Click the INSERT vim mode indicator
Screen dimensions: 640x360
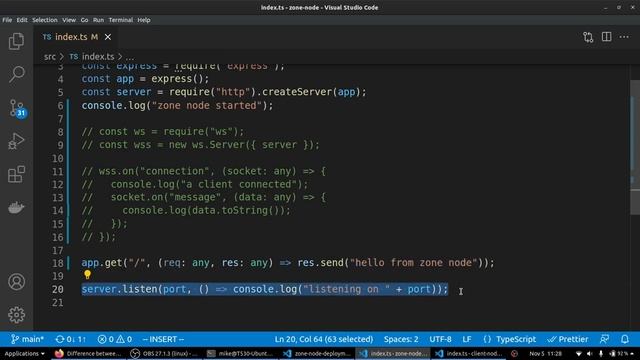tap(163, 339)
